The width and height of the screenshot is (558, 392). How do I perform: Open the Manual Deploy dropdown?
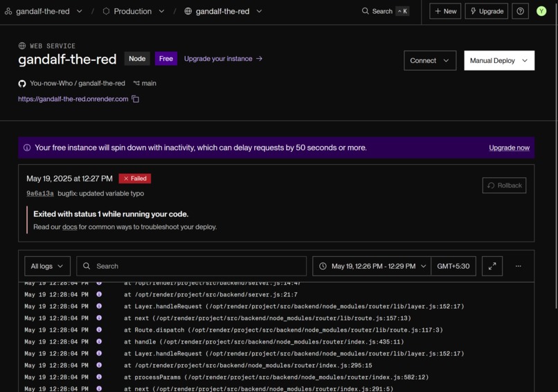point(499,60)
